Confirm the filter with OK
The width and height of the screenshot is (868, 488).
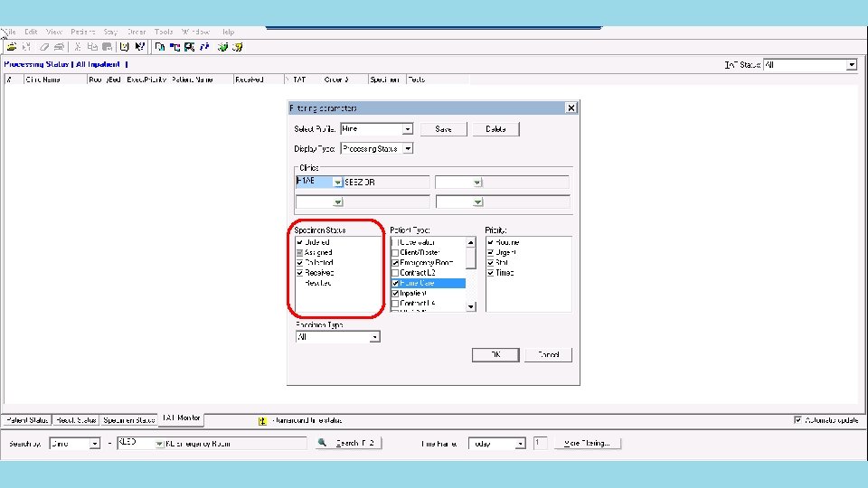coord(495,354)
